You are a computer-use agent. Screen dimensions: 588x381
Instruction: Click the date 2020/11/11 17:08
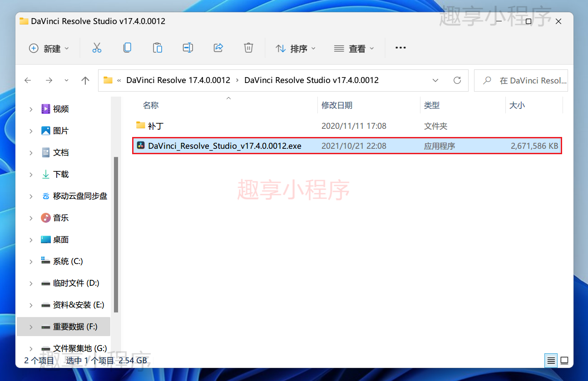[354, 126]
